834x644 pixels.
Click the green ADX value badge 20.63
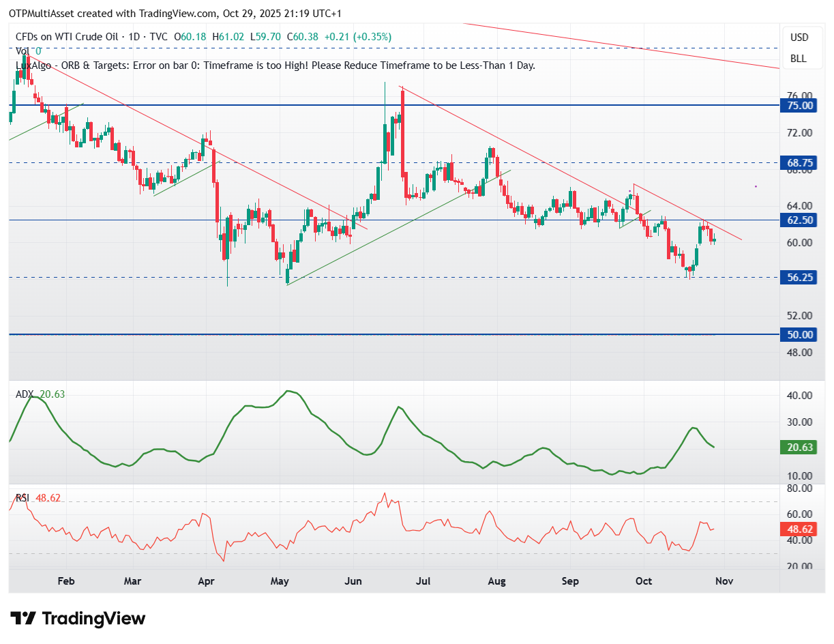[801, 448]
